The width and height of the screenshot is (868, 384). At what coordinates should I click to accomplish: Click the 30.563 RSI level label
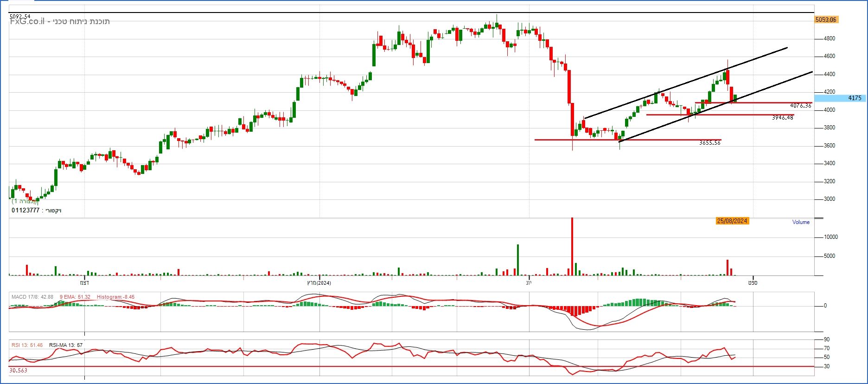(18, 371)
